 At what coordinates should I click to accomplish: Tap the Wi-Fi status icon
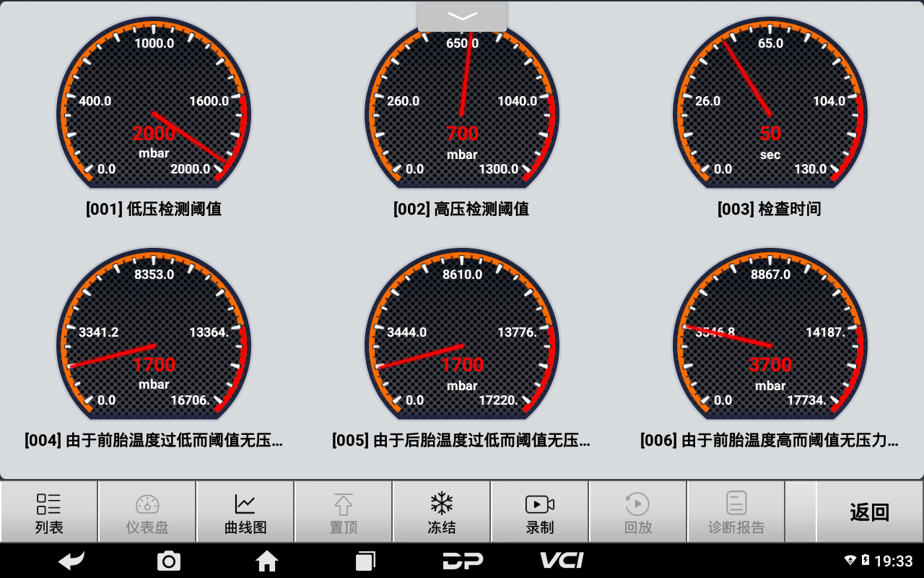point(850,561)
